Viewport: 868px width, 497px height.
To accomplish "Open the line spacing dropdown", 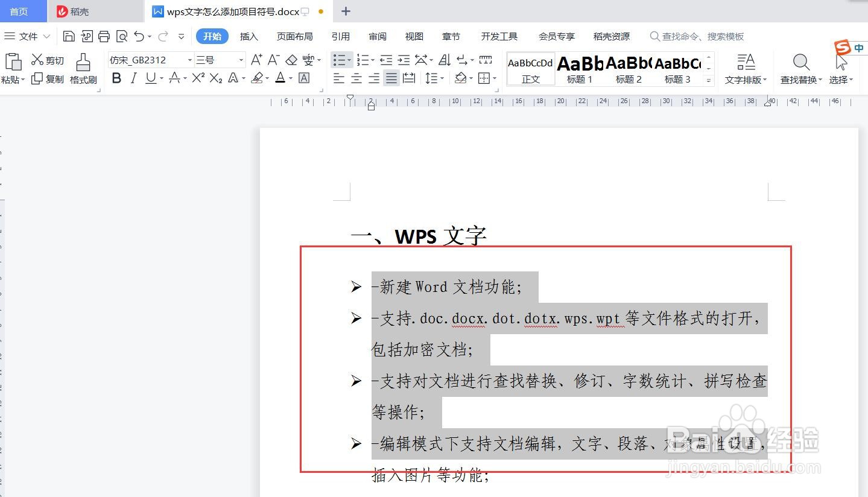I will point(434,78).
